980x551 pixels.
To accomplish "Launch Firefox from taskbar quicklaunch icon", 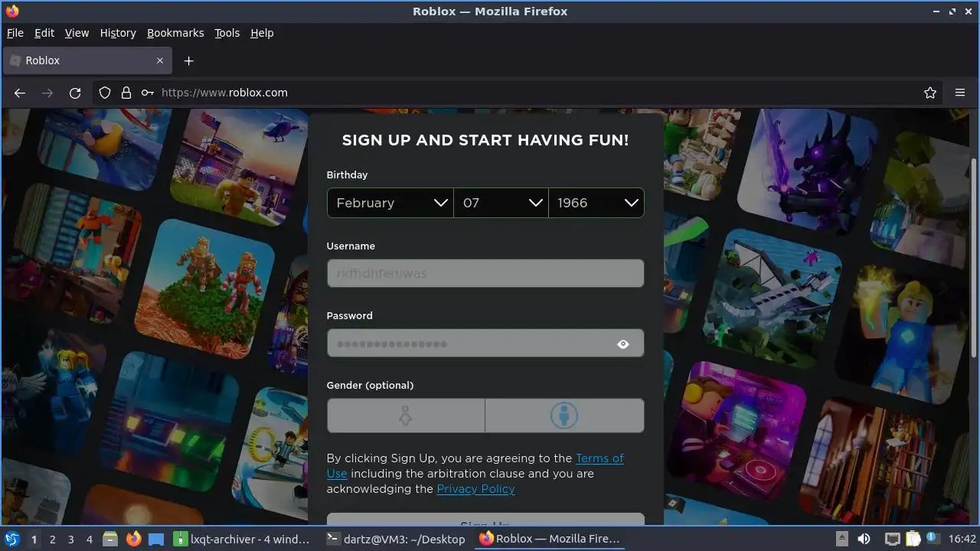I will point(133,539).
